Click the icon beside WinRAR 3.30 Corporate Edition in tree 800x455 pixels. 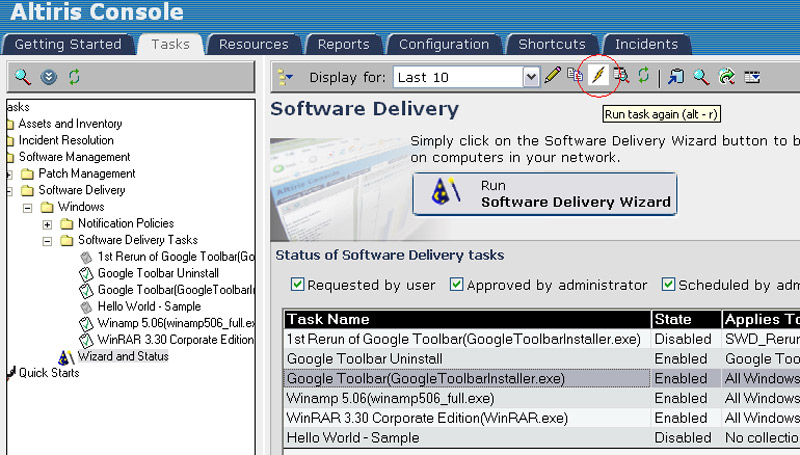coord(86,340)
